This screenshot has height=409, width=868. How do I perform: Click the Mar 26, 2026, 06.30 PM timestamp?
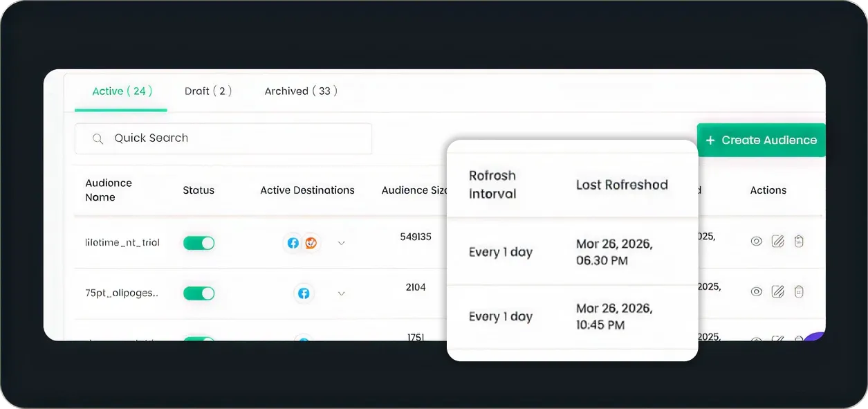[614, 253]
